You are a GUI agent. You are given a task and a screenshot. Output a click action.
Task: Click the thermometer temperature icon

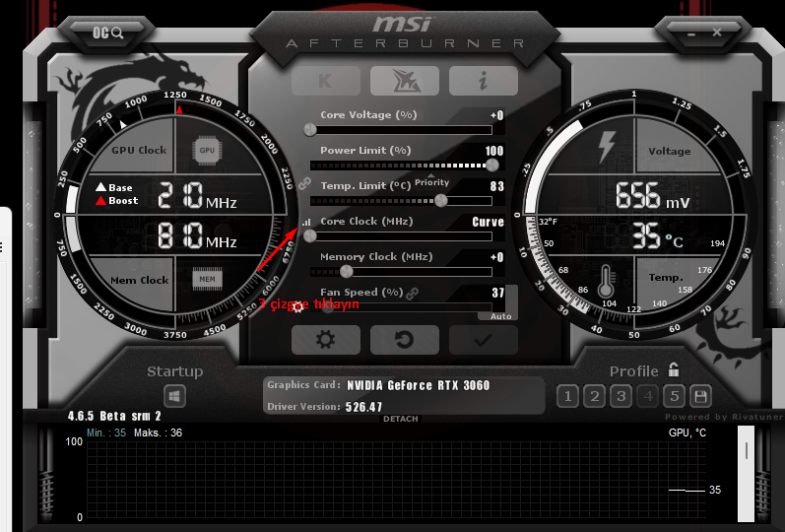(x=606, y=281)
